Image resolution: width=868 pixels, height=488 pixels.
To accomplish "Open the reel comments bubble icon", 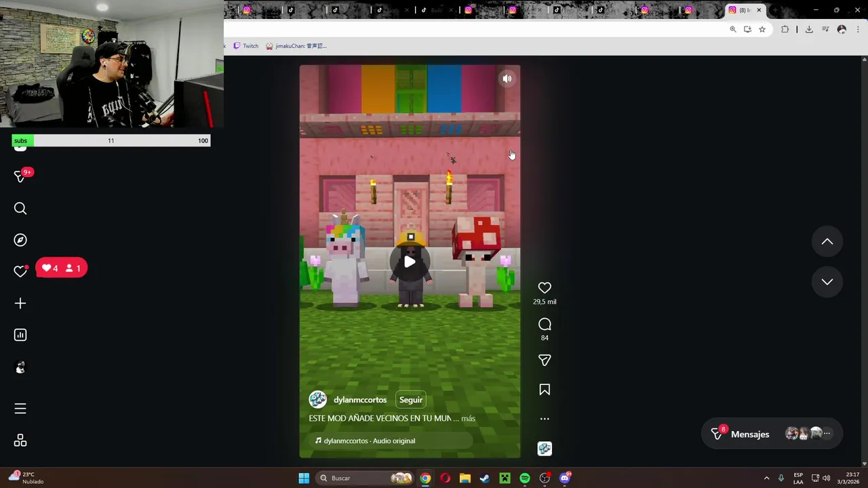I will coord(545,324).
